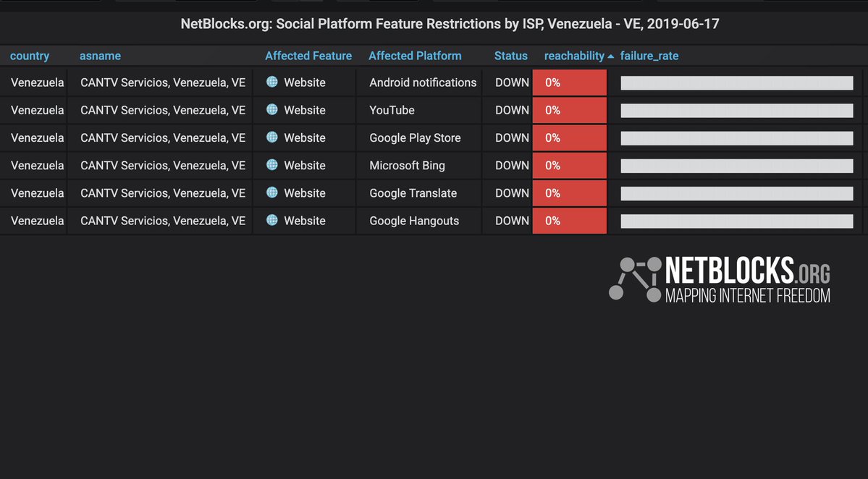Click the globe icon in YouTube row
This screenshot has width=868, height=479.
tap(271, 109)
